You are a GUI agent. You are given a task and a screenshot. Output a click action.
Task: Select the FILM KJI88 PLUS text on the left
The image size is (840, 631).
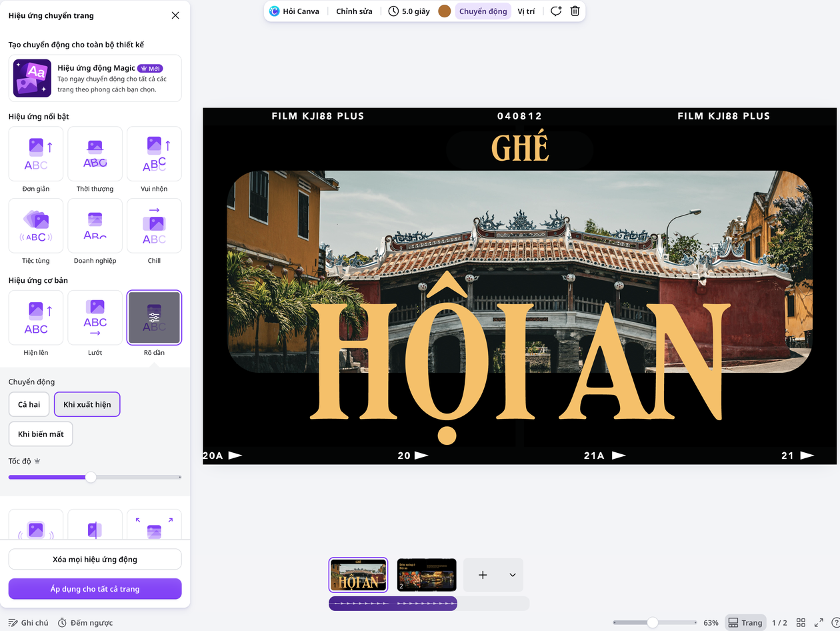click(x=318, y=116)
